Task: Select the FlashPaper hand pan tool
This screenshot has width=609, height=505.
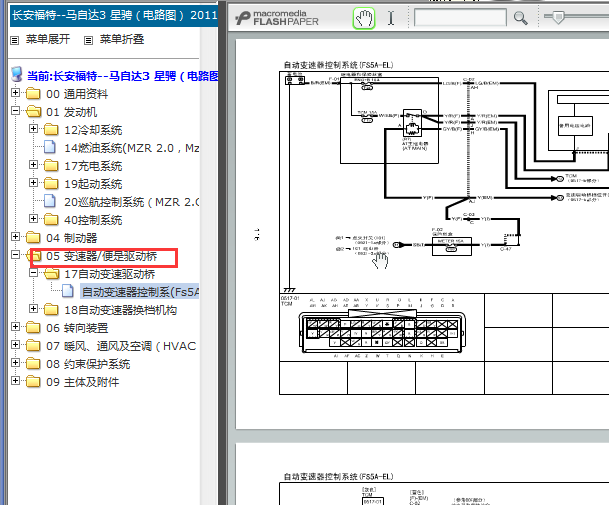Action: tap(364, 18)
